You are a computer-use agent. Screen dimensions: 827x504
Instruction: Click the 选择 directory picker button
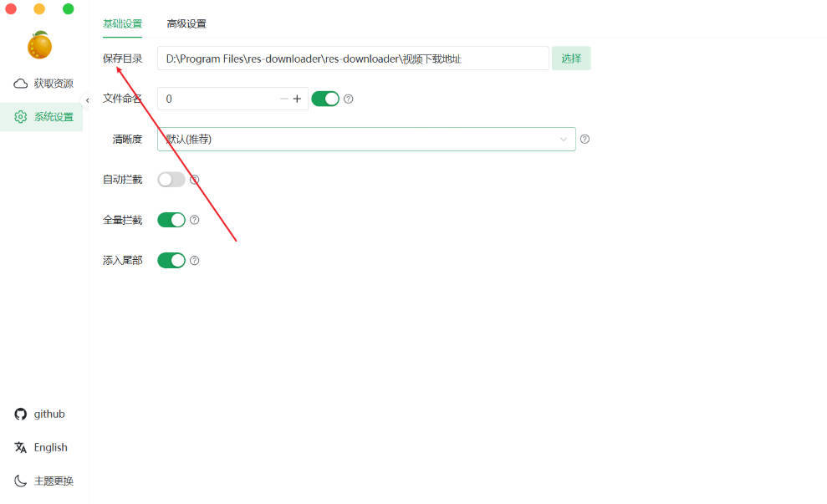(571, 59)
